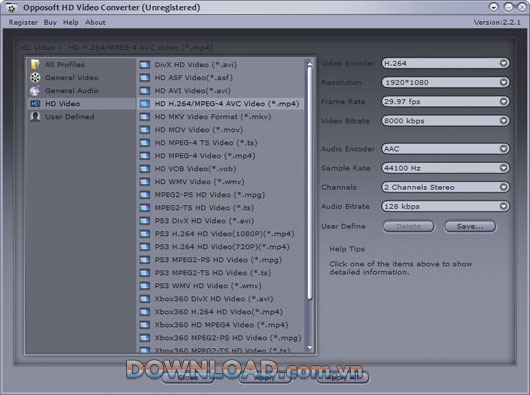530x395 pixels.
Task: Select the All Profiles category
Action: point(81,64)
